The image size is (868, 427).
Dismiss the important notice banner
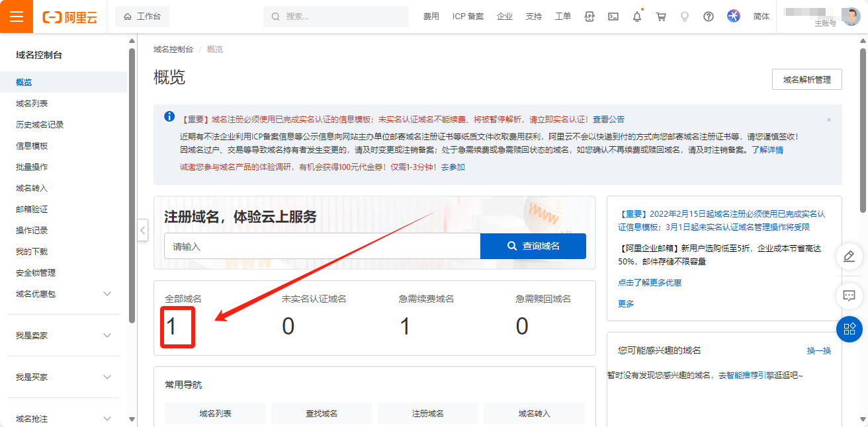point(829,120)
